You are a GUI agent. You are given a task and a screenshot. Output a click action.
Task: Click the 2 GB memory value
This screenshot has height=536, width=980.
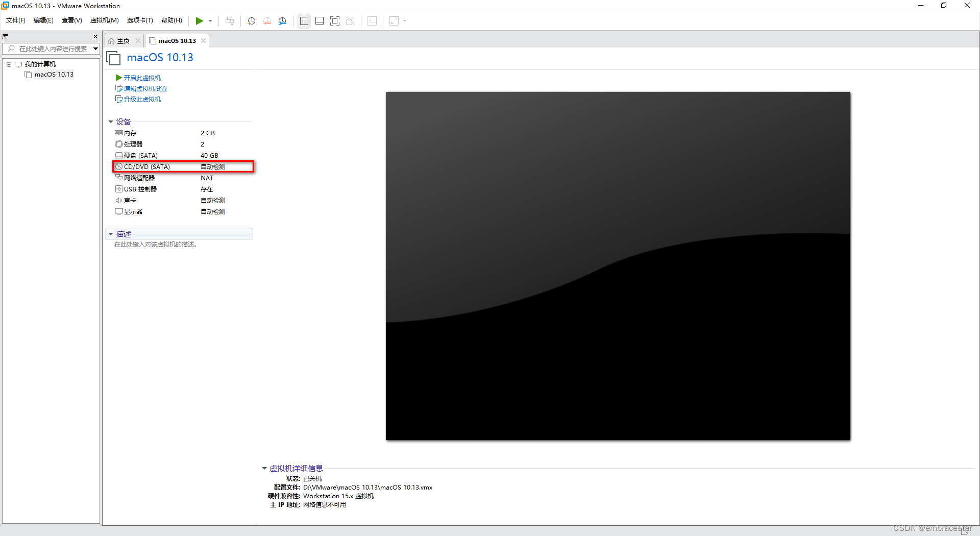(207, 133)
